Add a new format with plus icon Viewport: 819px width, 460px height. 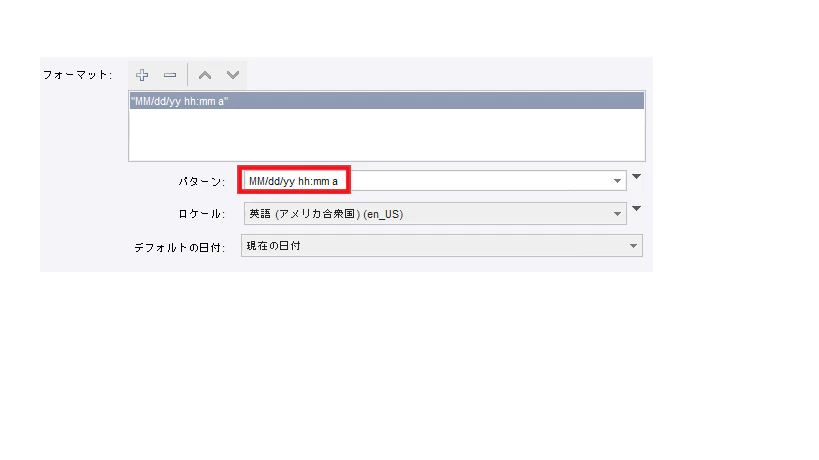(x=142, y=75)
